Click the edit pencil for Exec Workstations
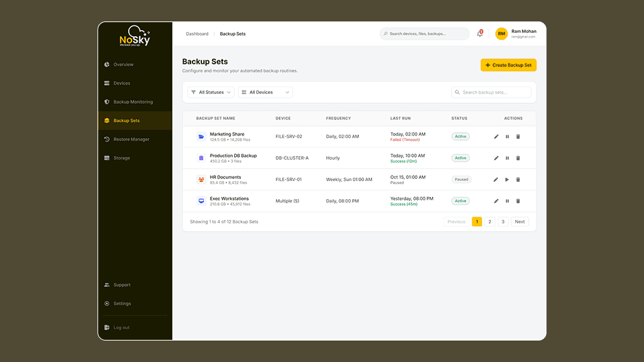The height and width of the screenshot is (362, 644). (496, 201)
